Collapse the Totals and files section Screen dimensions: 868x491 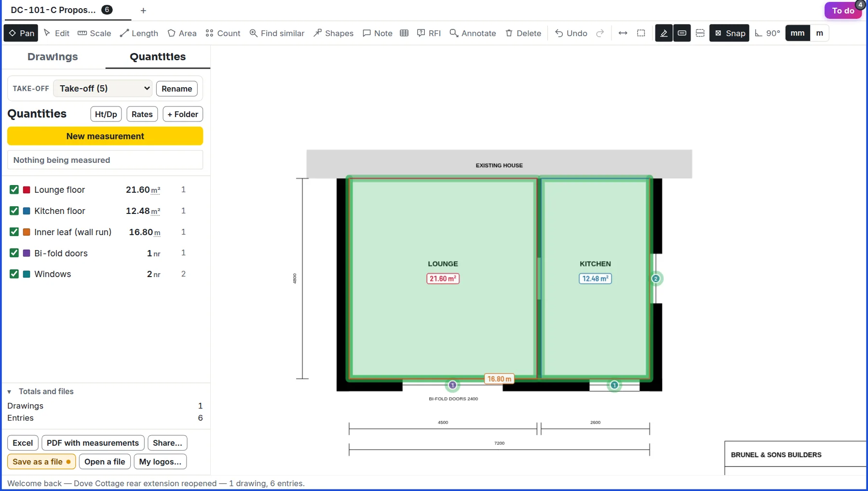pyautogui.click(x=41, y=392)
